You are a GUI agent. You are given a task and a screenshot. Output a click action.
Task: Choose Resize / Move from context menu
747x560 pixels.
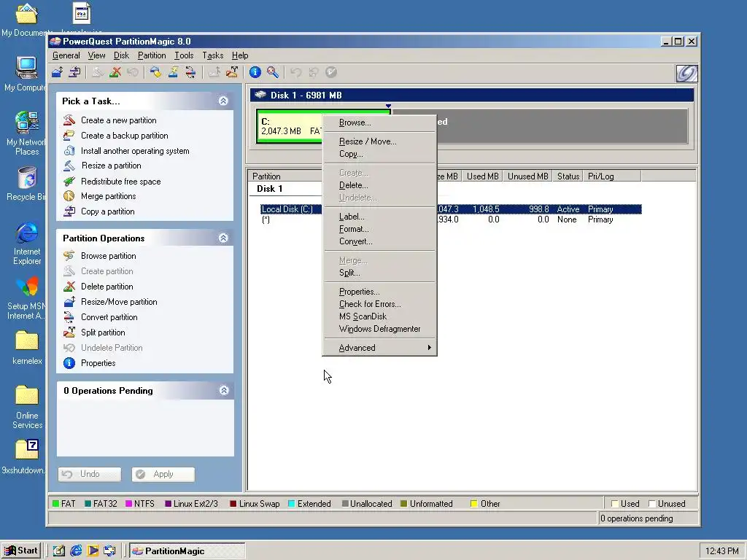379,141
